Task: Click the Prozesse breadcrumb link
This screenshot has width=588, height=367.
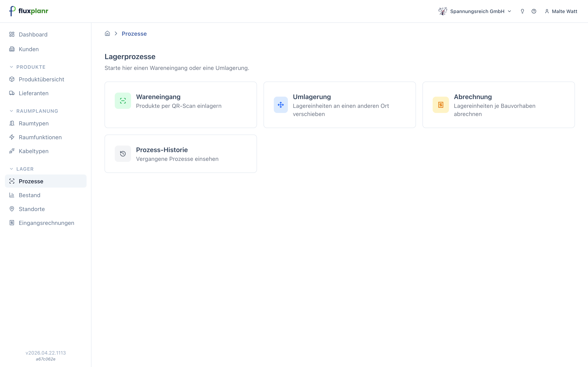Action: (x=134, y=34)
